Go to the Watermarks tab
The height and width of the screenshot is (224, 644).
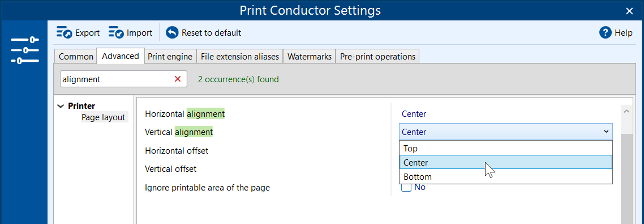[x=310, y=57]
